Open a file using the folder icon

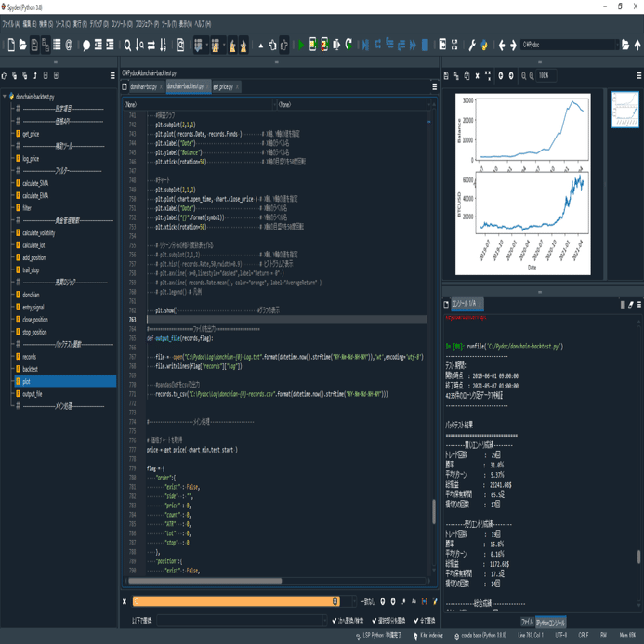[22, 45]
